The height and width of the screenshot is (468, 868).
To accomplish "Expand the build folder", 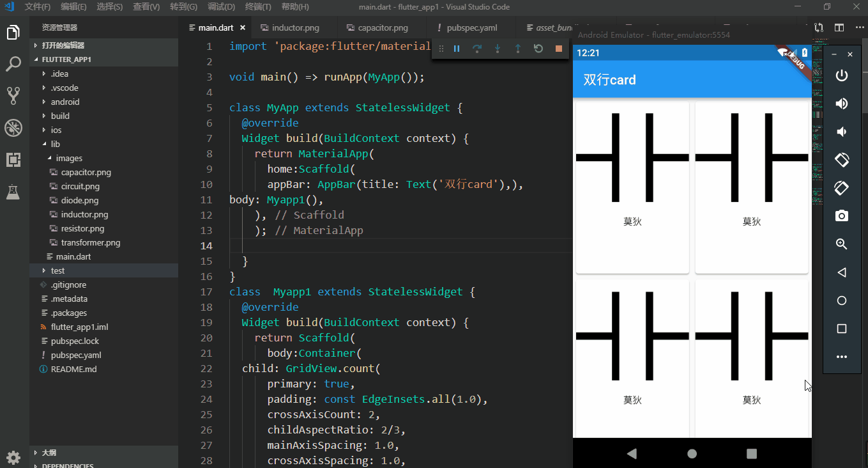I will pyautogui.click(x=103, y=116).
